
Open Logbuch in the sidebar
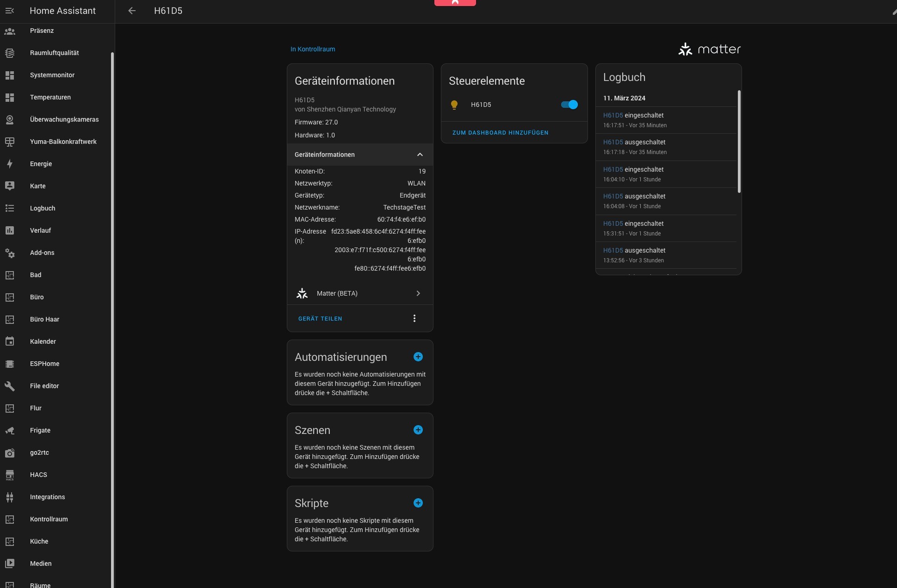43,208
